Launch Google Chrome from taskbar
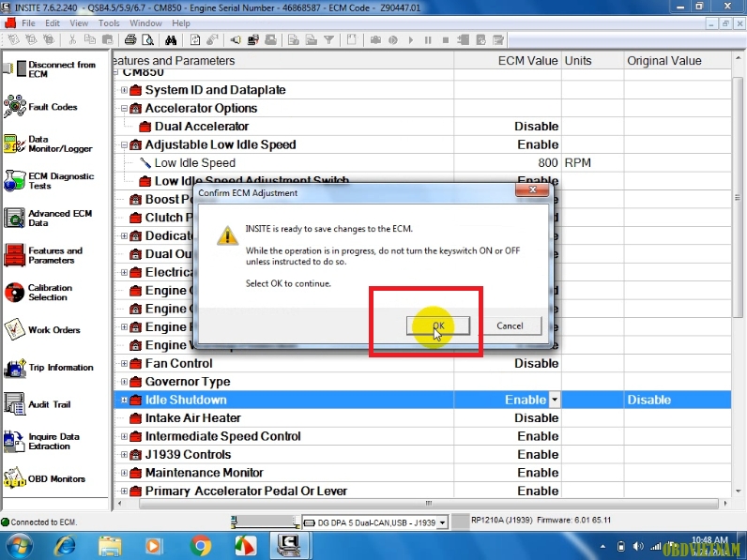This screenshot has width=747, height=560. (201, 546)
